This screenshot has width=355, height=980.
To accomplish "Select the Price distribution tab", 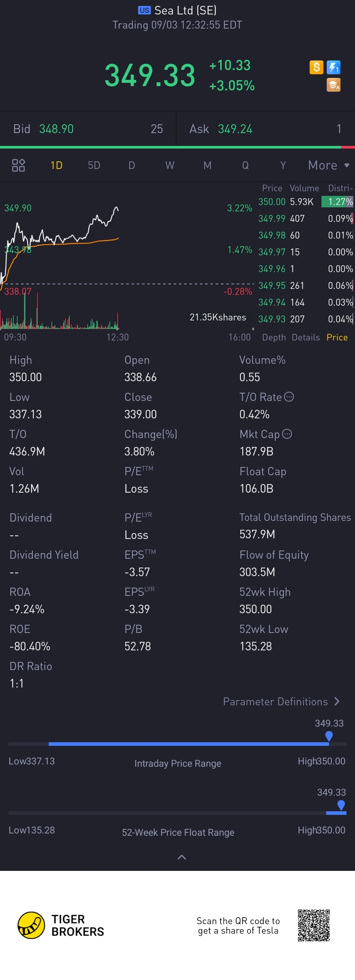I will click(x=337, y=337).
